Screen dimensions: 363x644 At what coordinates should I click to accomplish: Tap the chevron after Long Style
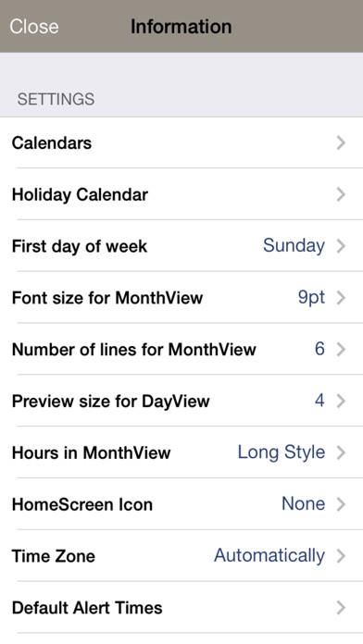[341, 452]
